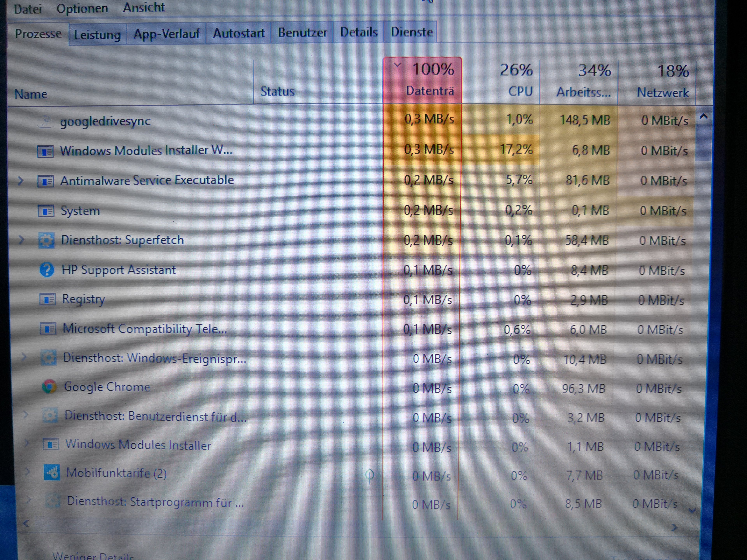Open the Autostart tab
The width and height of the screenshot is (747, 560).
[238, 33]
